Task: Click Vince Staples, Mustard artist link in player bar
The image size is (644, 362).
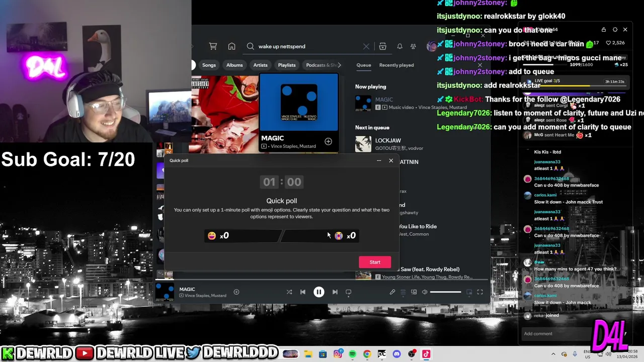Action: tap(205, 296)
